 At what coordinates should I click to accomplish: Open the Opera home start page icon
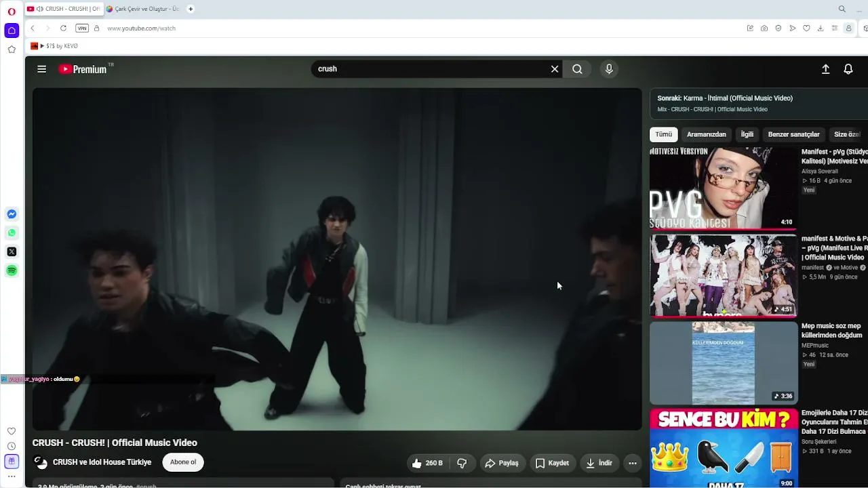12,30
